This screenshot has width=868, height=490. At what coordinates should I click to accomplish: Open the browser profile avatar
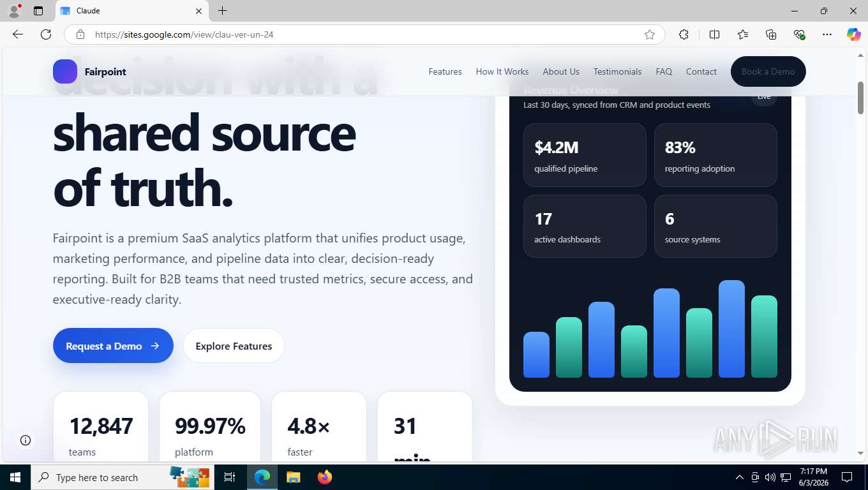(14, 11)
